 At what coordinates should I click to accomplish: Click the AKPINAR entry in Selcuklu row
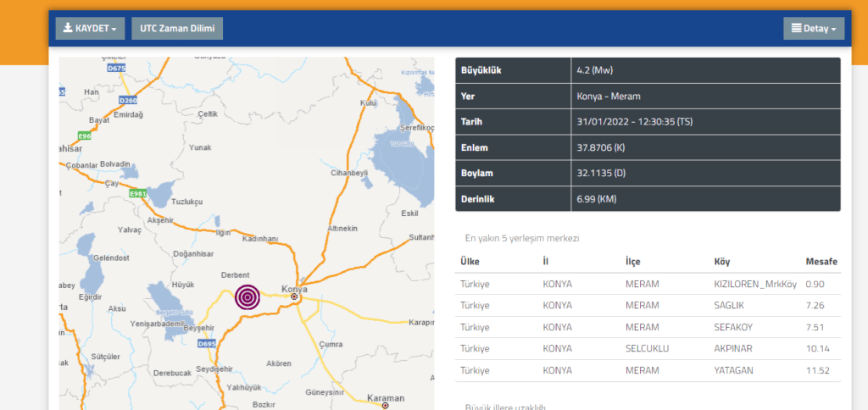click(733, 348)
